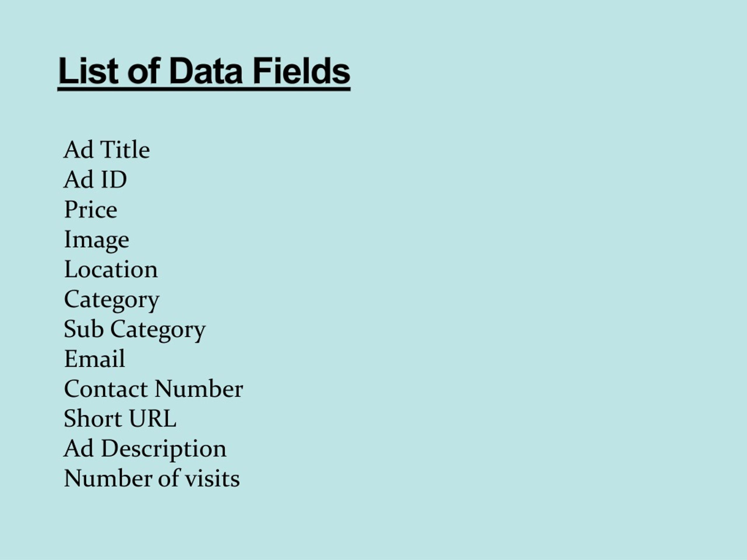Click the 'List of Data Fields' heading
The image size is (747, 560).
pos(204,71)
